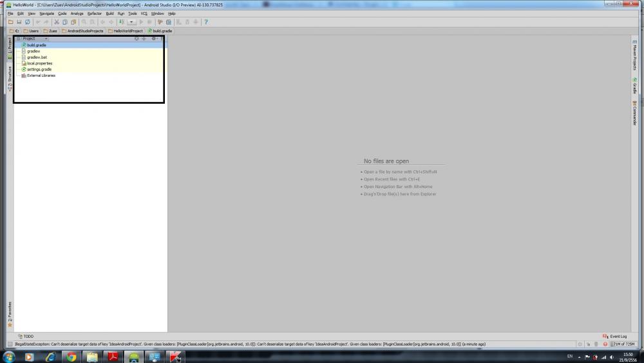
Task: Click the Open folder toolbar icon
Action: tap(11, 22)
